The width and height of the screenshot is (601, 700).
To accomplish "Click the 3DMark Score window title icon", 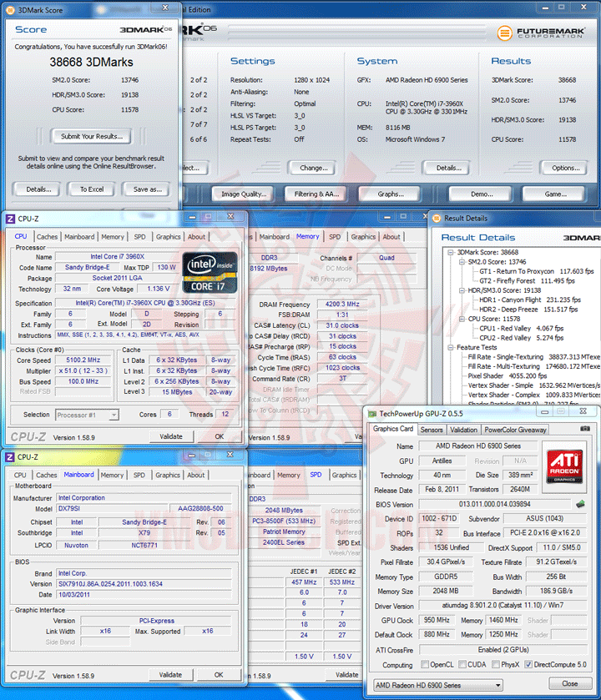I will [x=10, y=10].
